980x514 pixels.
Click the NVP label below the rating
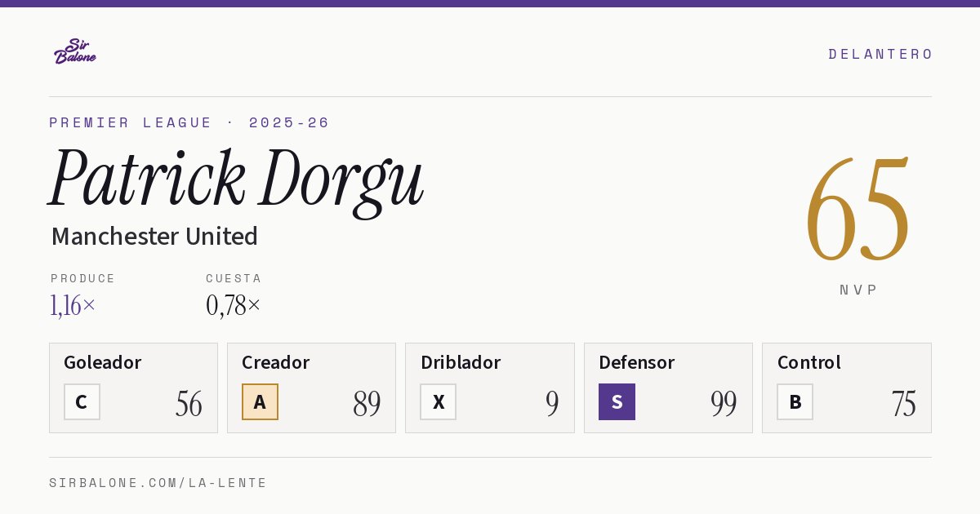pos(858,290)
